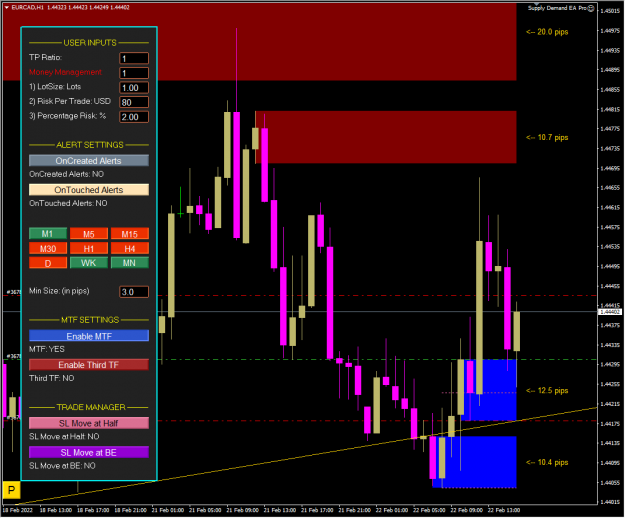Viewport: 625px width, 518px height.
Task: Click the 'SL Move at BE: NO' status text
Action: coord(62,466)
